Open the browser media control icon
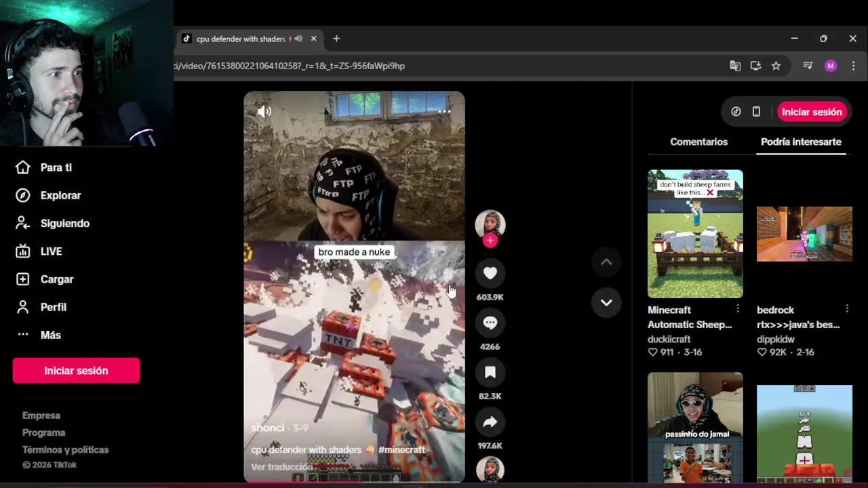 [x=808, y=66]
